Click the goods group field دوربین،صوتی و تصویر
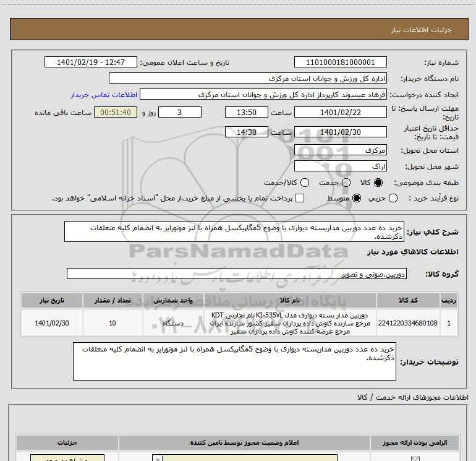Image resolution: width=476 pixels, height=461 pixels. (x=237, y=274)
